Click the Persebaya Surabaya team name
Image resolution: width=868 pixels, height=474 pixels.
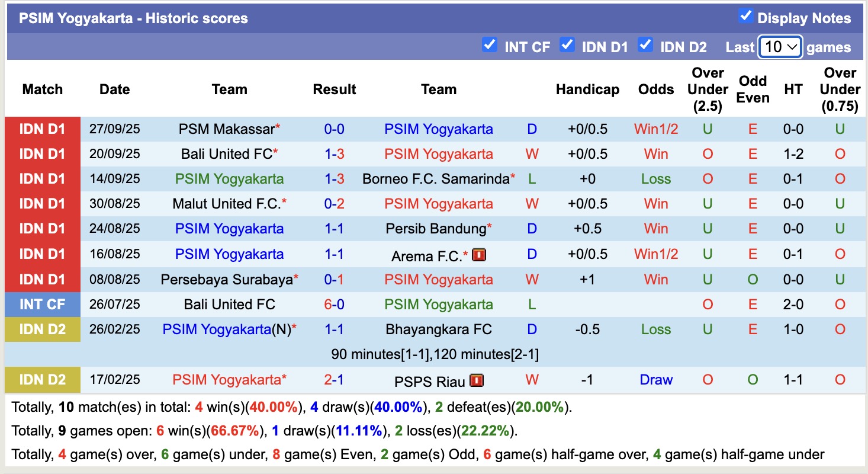(x=226, y=279)
